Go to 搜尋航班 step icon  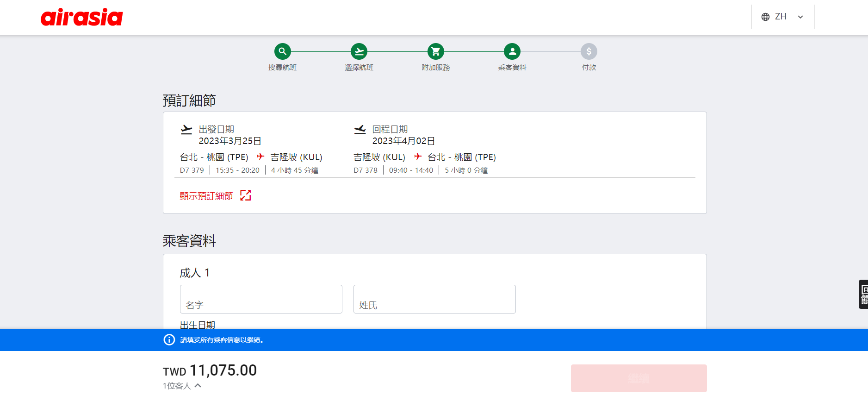point(282,51)
